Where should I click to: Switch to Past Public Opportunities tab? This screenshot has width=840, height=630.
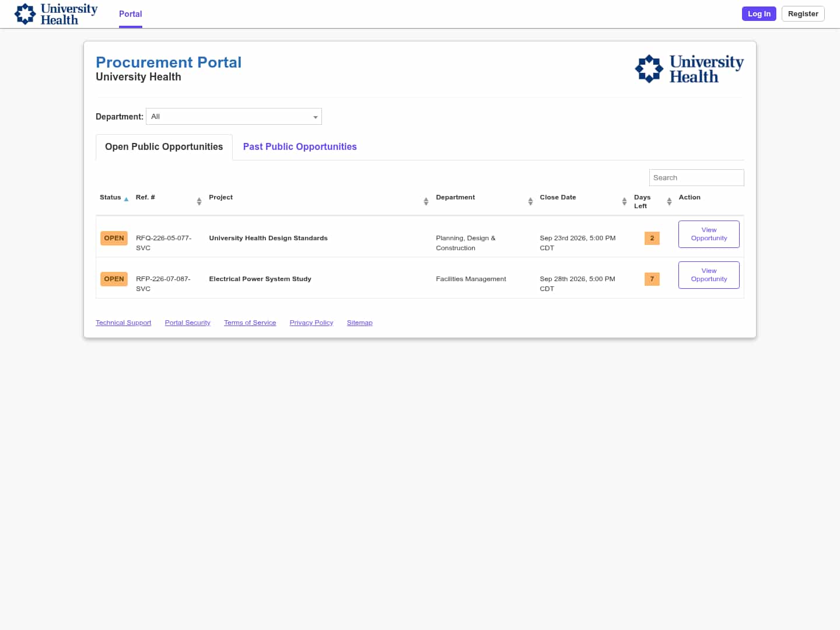coord(300,147)
